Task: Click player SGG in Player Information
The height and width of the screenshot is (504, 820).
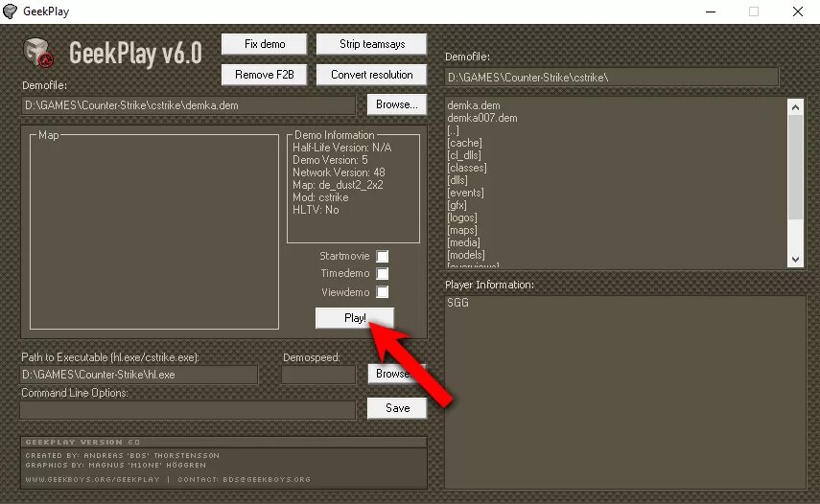Action: 457,303
